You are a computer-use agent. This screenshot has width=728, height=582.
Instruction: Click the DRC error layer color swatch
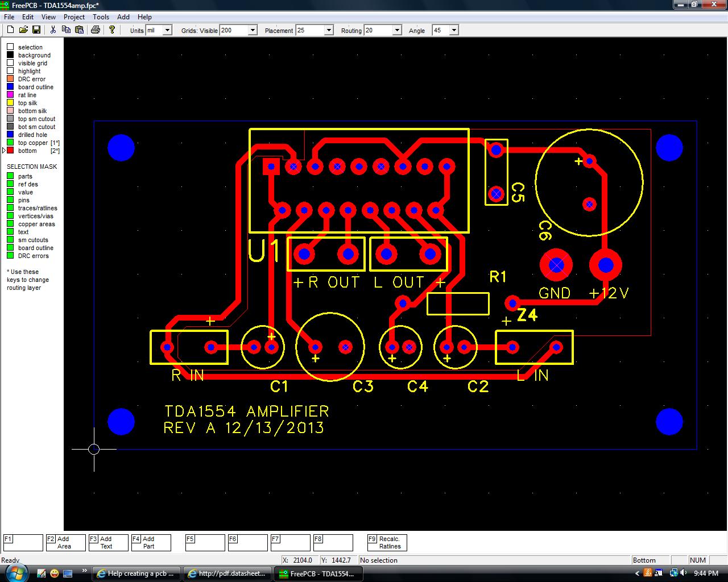pos(10,79)
